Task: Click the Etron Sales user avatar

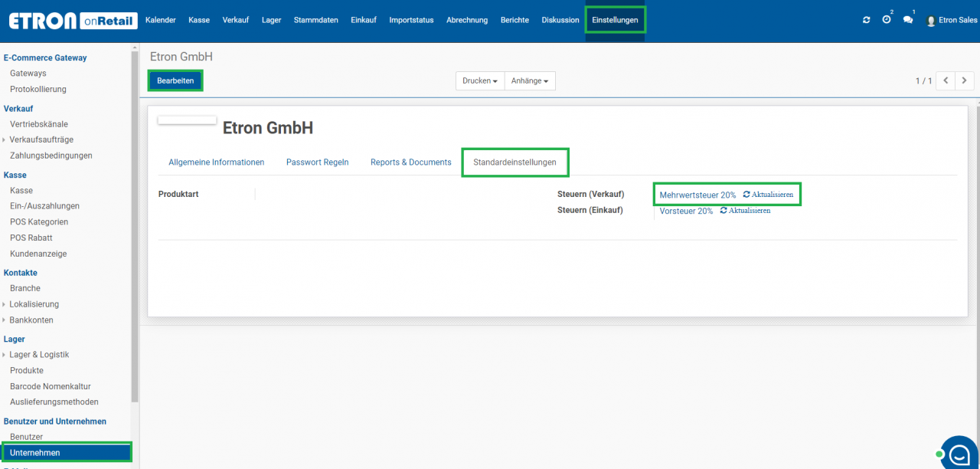Action: 931,21
